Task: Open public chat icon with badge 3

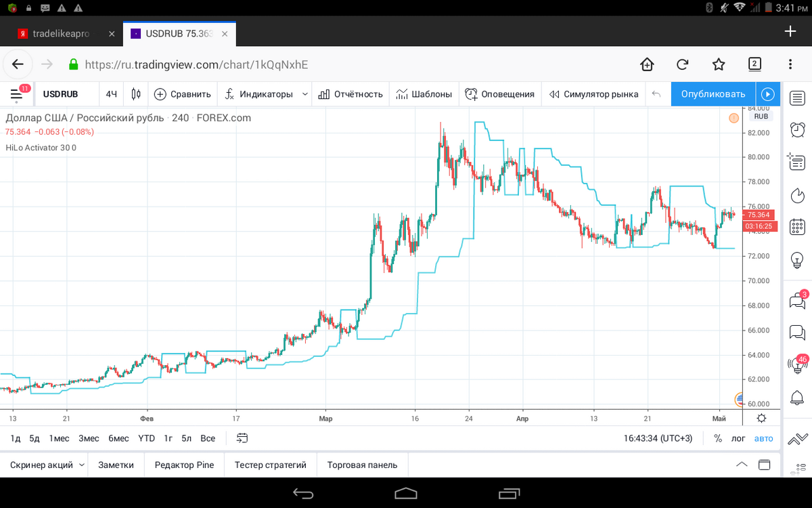Action: coord(797,300)
